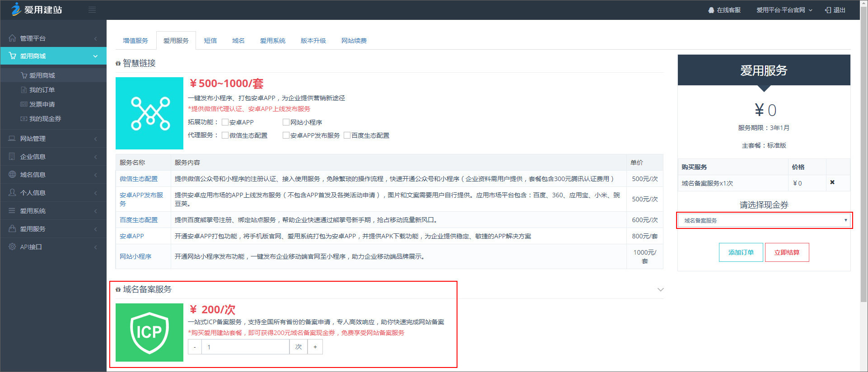Click the 爱用系统 list icon

click(12, 210)
